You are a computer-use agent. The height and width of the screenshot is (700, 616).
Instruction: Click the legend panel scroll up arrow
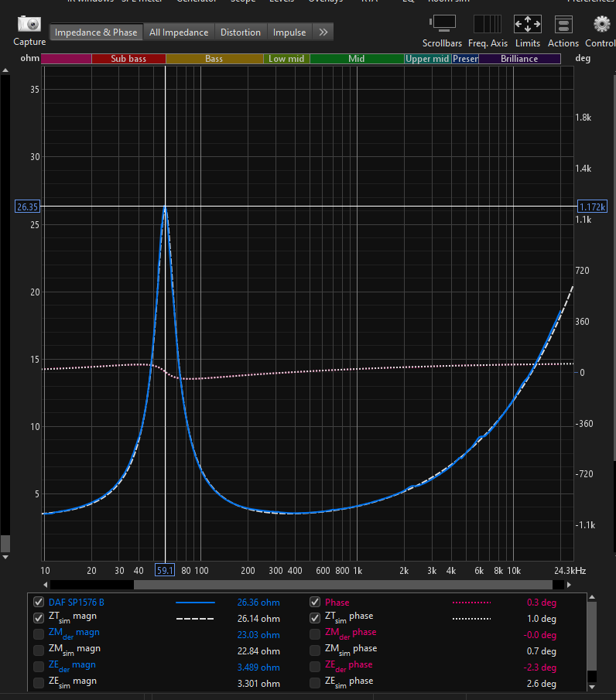[x=591, y=597]
